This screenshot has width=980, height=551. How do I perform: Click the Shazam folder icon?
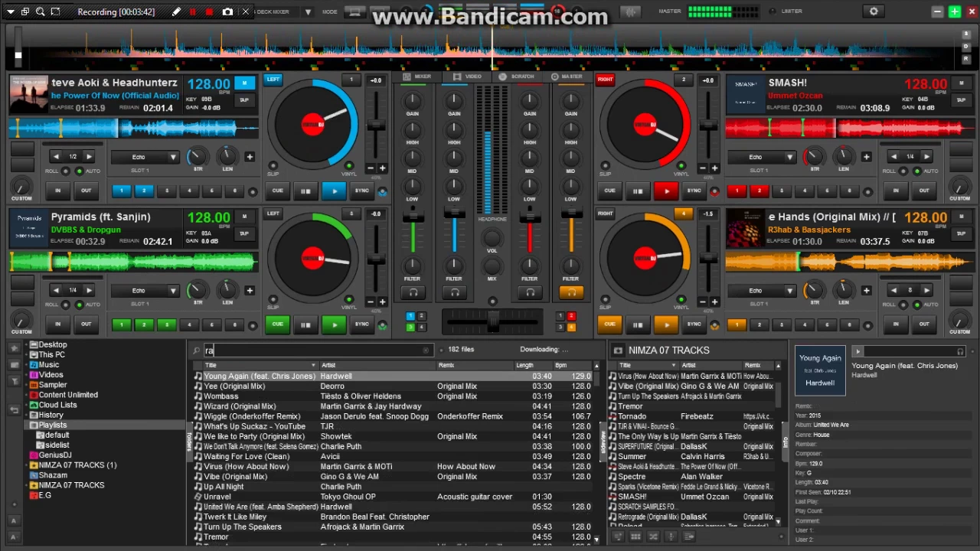(34, 475)
